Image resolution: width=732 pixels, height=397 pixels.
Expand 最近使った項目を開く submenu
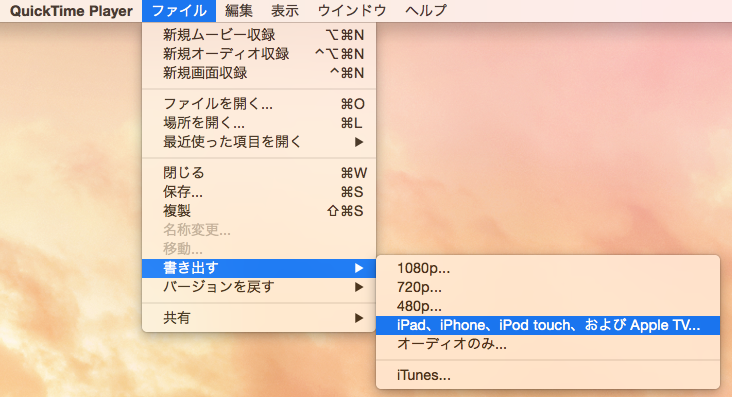(x=259, y=142)
